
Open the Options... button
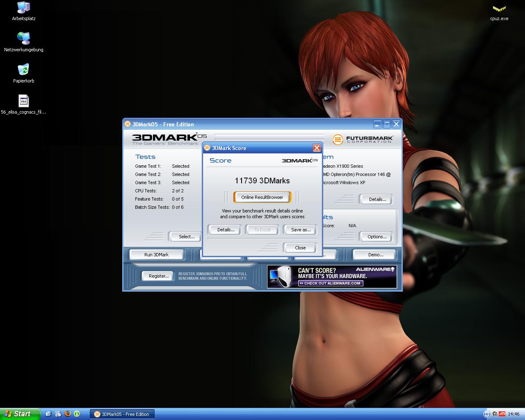377,237
